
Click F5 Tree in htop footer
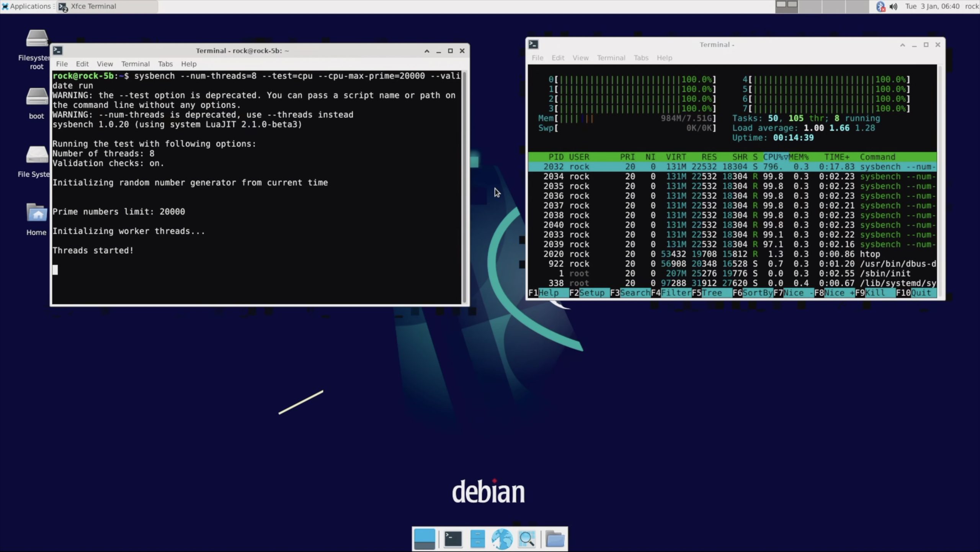pyautogui.click(x=711, y=293)
